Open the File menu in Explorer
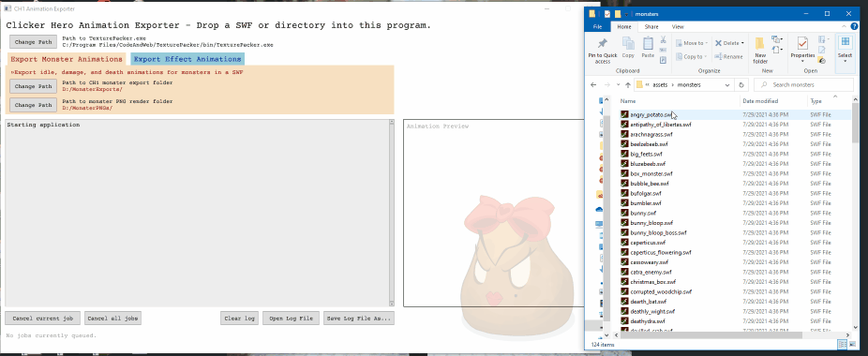The height and width of the screenshot is (356, 868). 598,26
